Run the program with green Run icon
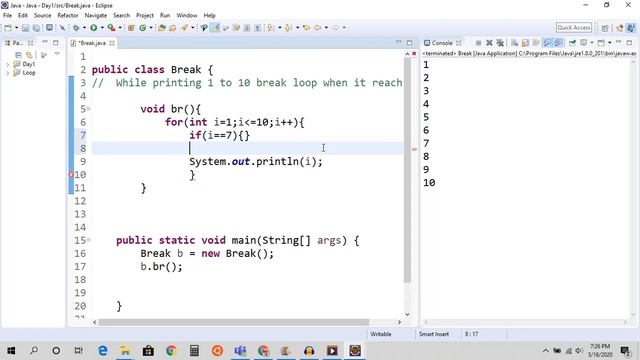The height and width of the screenshot is (360, 640). pos(93,28)
